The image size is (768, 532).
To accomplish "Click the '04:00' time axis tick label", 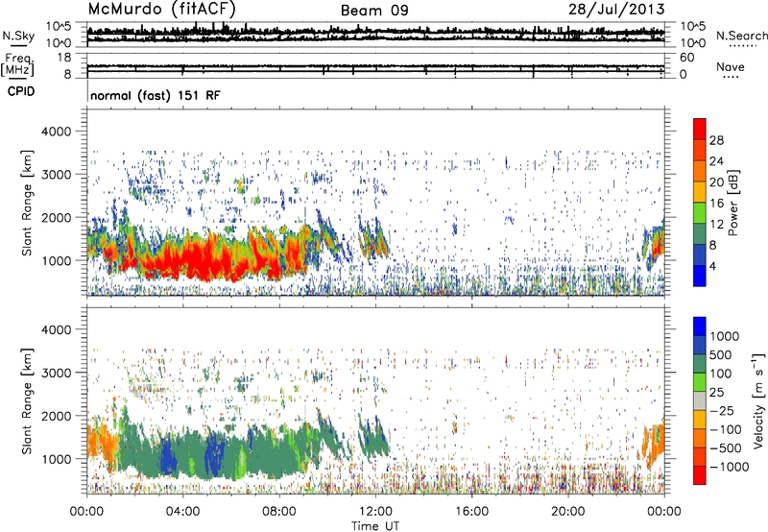I will pos(182,512).
